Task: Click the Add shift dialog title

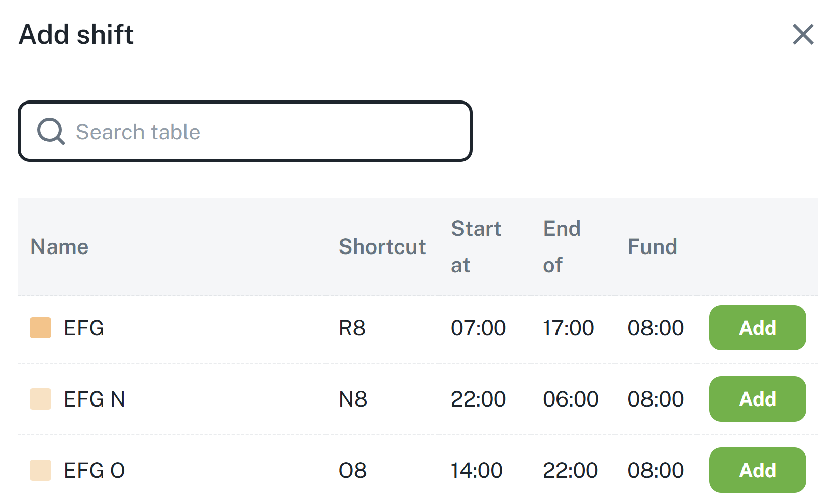Action: [76, 35]
